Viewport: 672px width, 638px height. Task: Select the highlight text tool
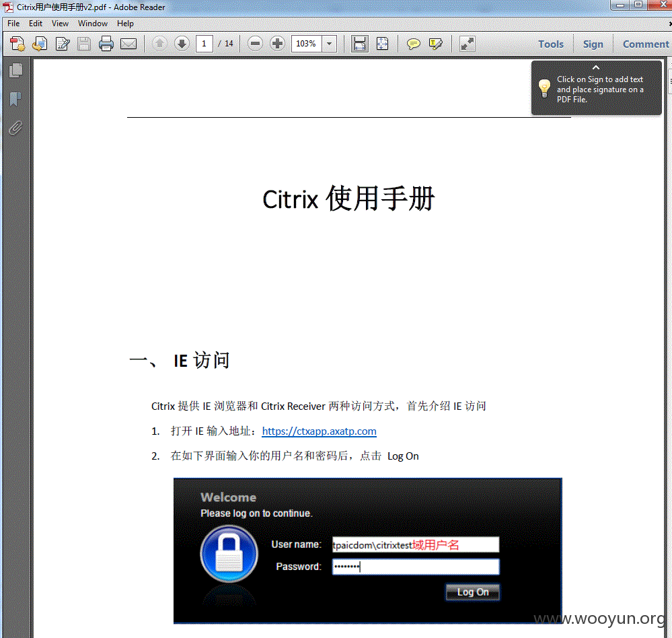[x=435, y=44]
